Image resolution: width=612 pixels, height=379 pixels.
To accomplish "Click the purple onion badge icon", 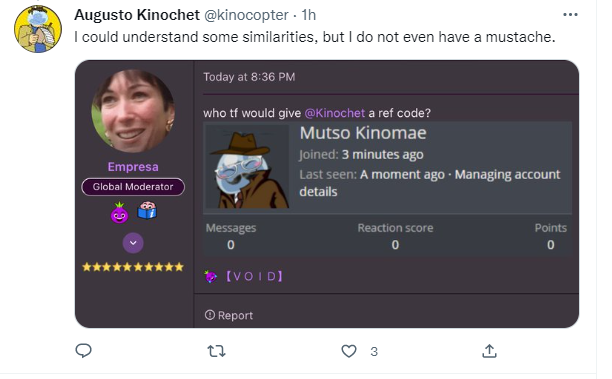I will (x=119, y=213).
